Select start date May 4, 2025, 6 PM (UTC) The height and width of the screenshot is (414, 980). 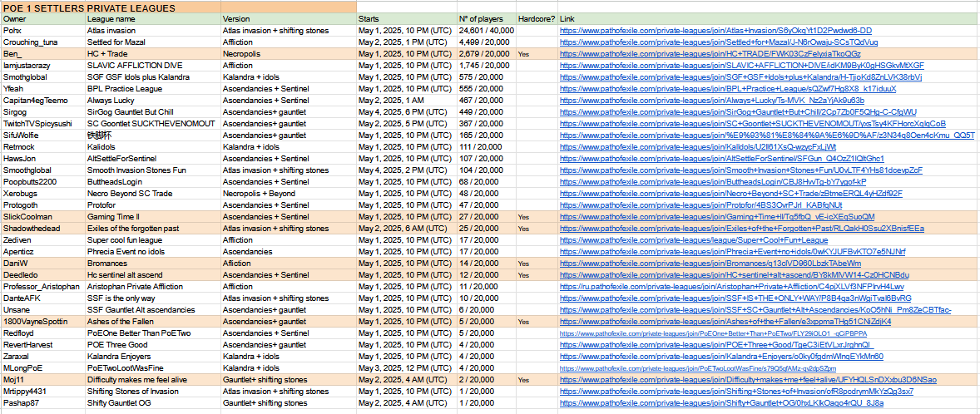(x=406, y=111)
